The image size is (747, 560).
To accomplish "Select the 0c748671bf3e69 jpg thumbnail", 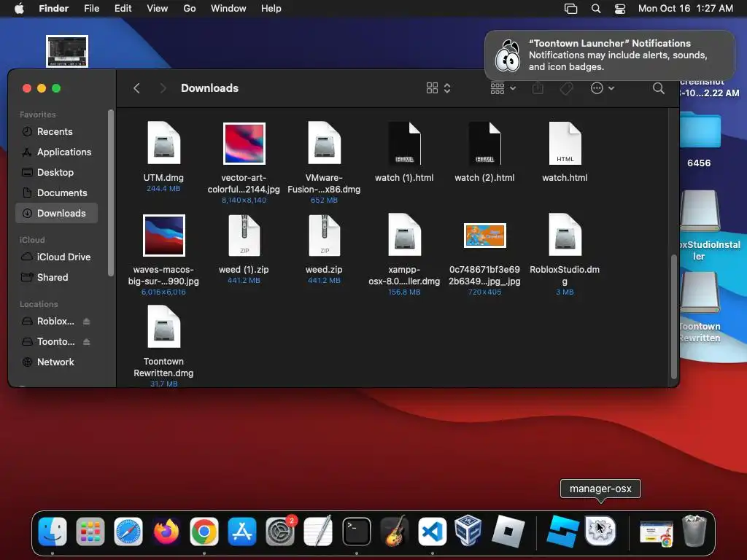I will click(484, 236).
